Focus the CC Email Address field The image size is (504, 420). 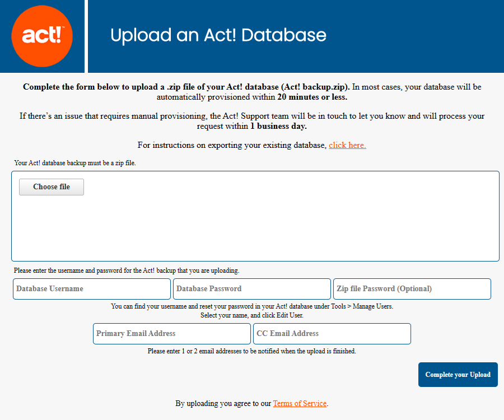pyautogui.click(x=332, y=334)
